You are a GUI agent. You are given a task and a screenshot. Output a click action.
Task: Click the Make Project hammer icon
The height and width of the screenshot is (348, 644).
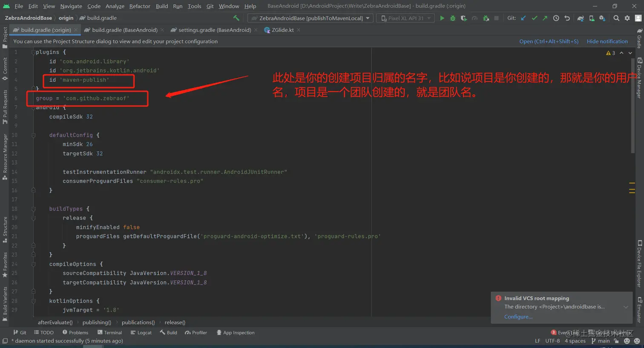pos(236,18)
